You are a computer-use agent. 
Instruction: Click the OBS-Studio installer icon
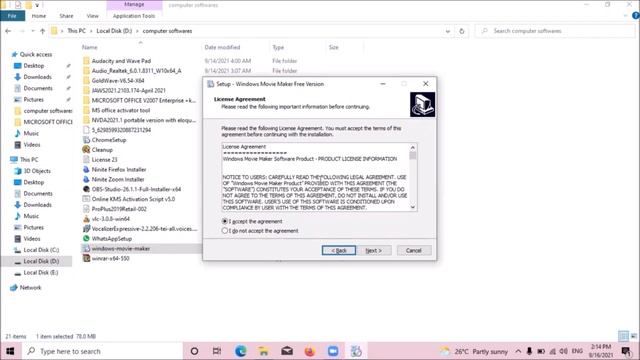(x=86, y=189)
